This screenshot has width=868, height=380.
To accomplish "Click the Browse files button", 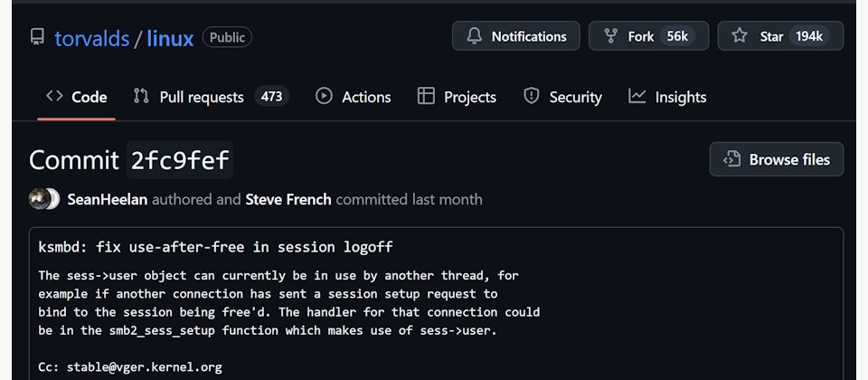I will 777,159.
